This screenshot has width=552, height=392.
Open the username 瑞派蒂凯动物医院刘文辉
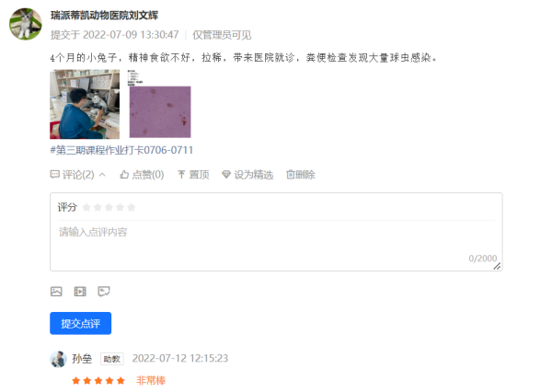click(105, 15)
